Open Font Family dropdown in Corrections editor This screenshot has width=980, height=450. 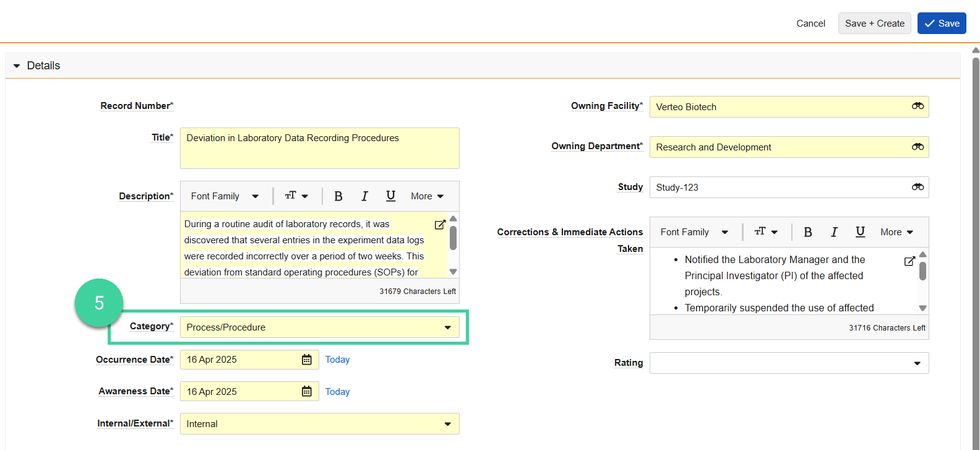pyautogui.click(x=694, y=232)
